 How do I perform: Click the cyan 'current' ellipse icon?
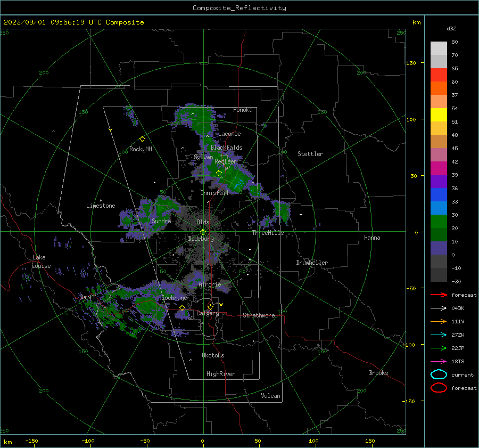(439, 374)
